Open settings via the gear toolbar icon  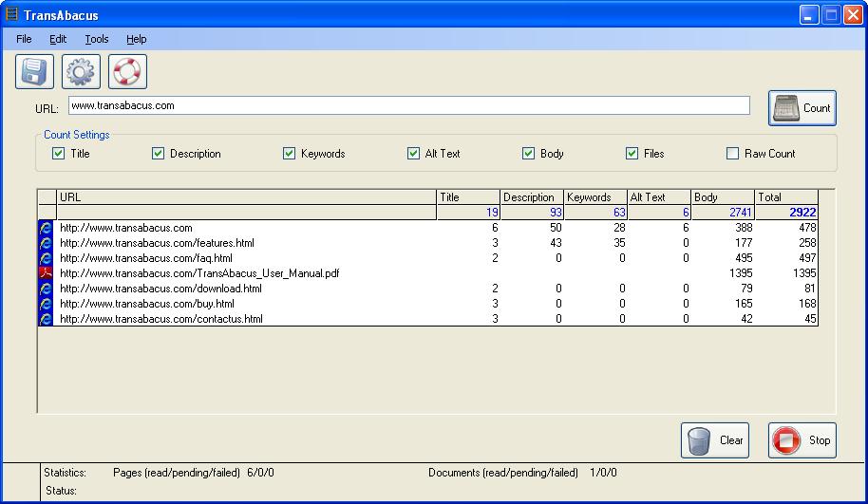[81, 72]
